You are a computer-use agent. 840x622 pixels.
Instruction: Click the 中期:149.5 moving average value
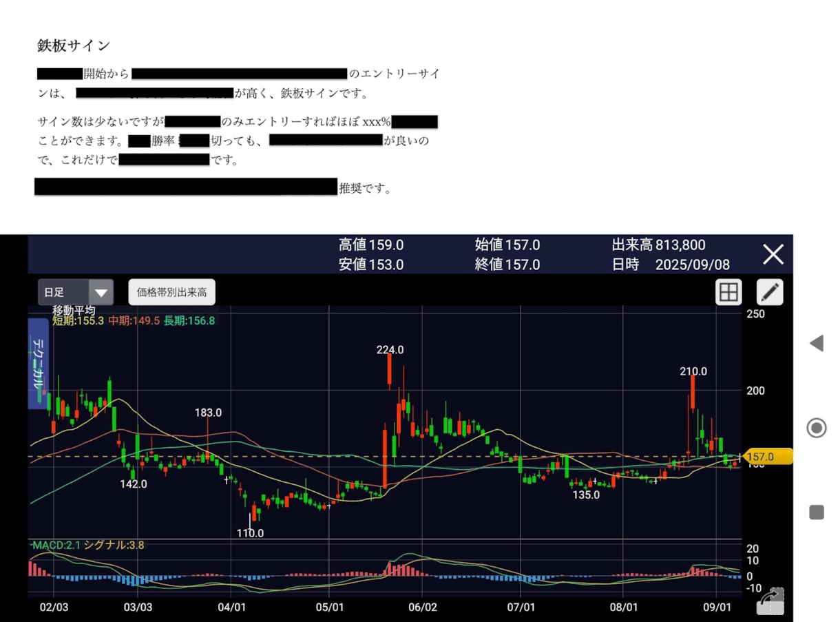(134, 321)
